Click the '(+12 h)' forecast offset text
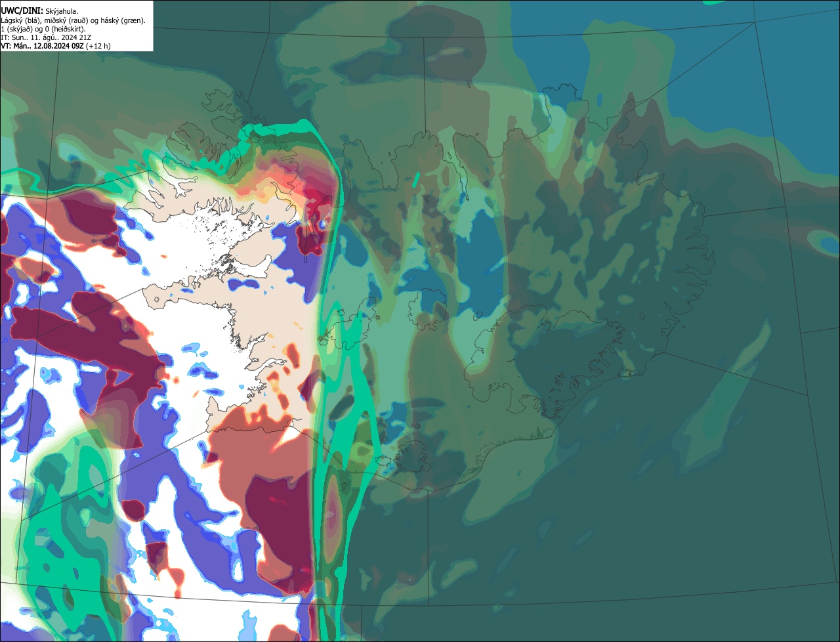The image size is (840, 642). 98,46
